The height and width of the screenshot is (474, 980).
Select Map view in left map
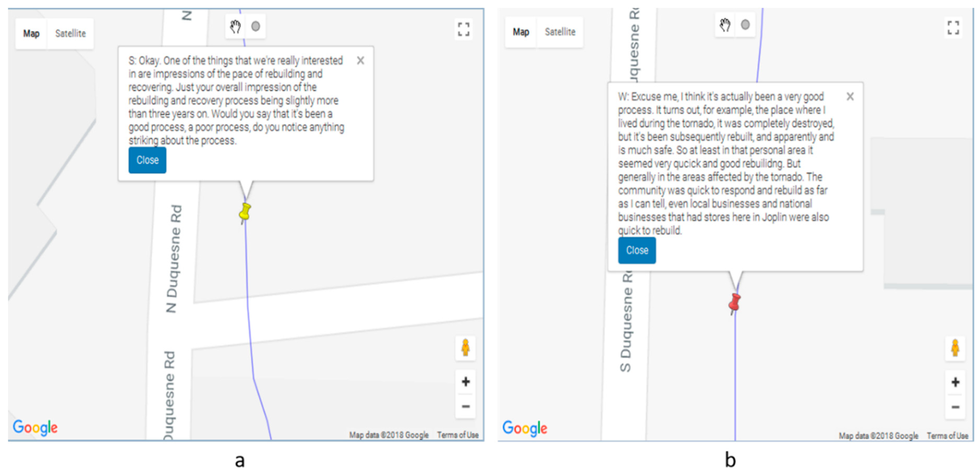pyautogui.click(x=31, y=34)
